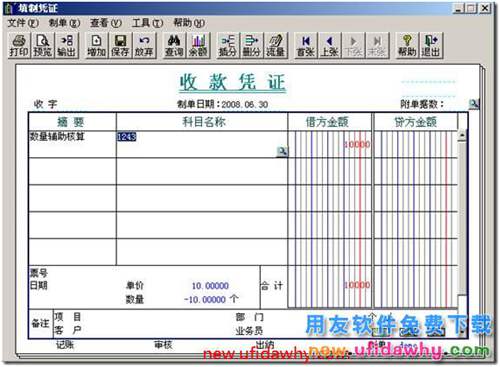Screen dimensions: 500x367
Task: Click the 部门 label in 备注 area
Action: [x=249, y=317]
